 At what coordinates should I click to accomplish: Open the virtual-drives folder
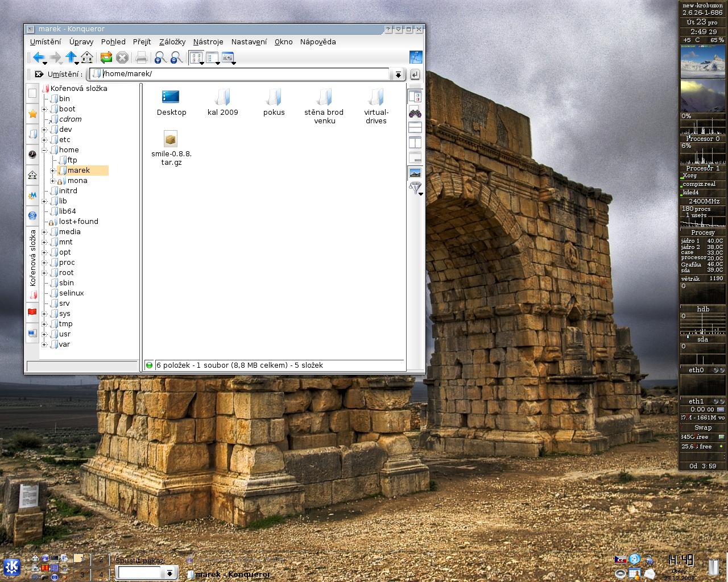click(x=376, y=106)
